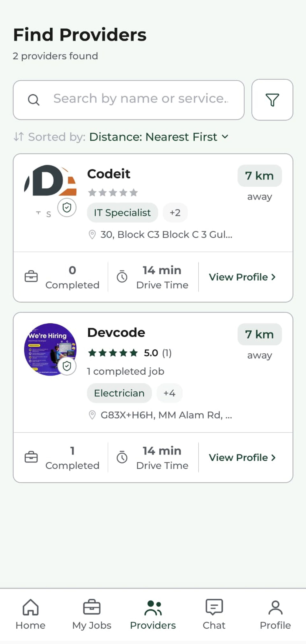
Task: View Profile of Codeit
Action: (x=242, y=277)
